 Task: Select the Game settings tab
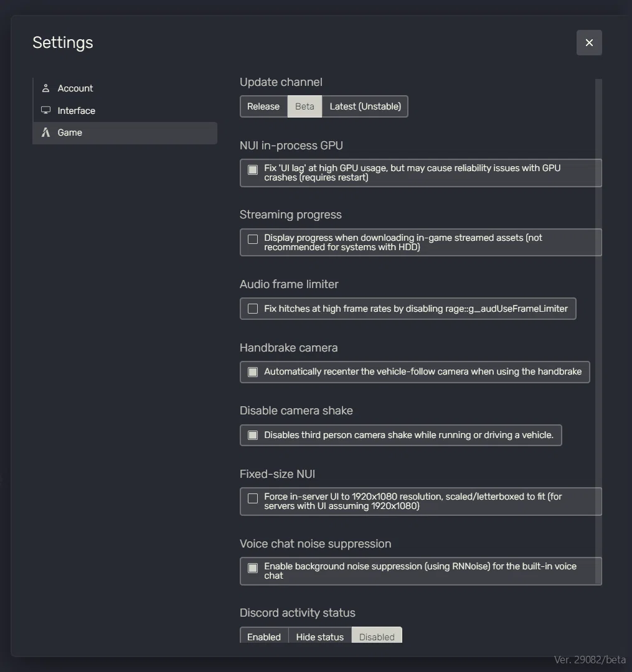point(125,133)
